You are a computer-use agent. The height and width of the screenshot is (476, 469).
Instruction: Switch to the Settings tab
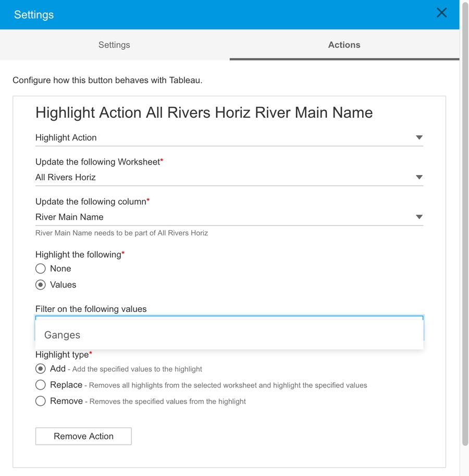pyautogui.click(x=114, y=45)
